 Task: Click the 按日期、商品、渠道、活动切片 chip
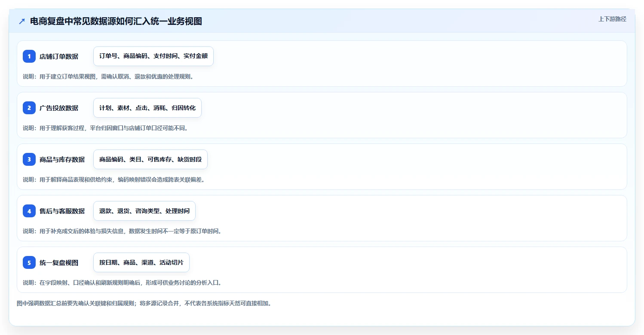coord(141,262)
